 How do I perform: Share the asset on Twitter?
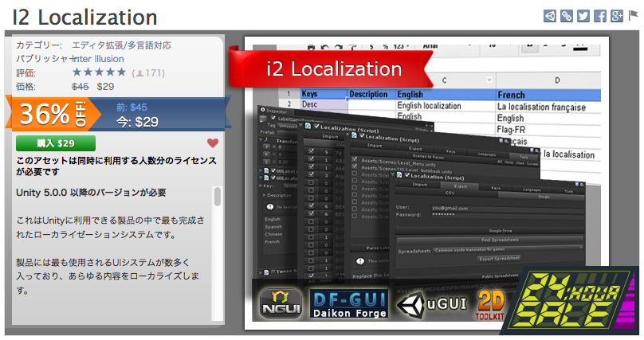pos(583,16)
